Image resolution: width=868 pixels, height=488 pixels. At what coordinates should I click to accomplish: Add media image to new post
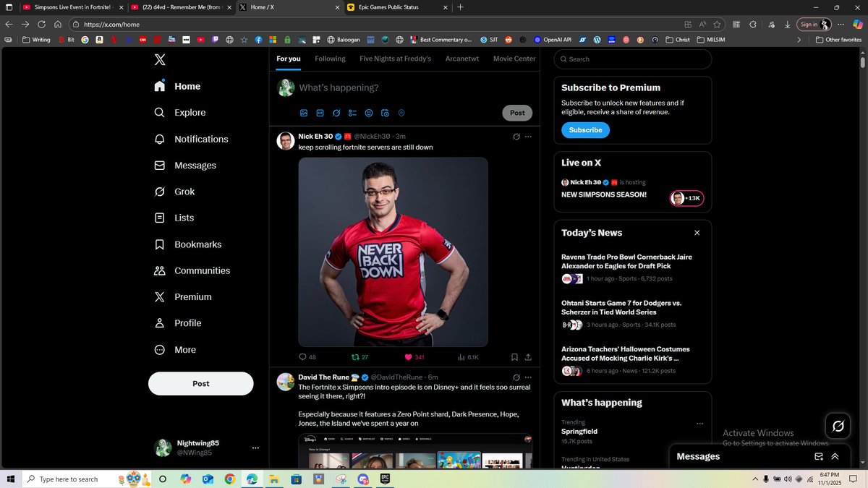pyautogui.click(x=304, y=113)
